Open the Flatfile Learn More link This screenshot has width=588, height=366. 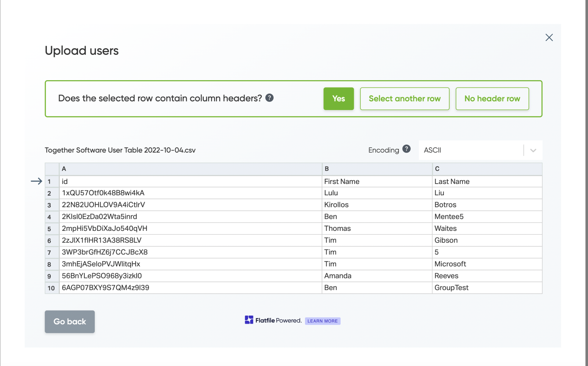[322, 321]
